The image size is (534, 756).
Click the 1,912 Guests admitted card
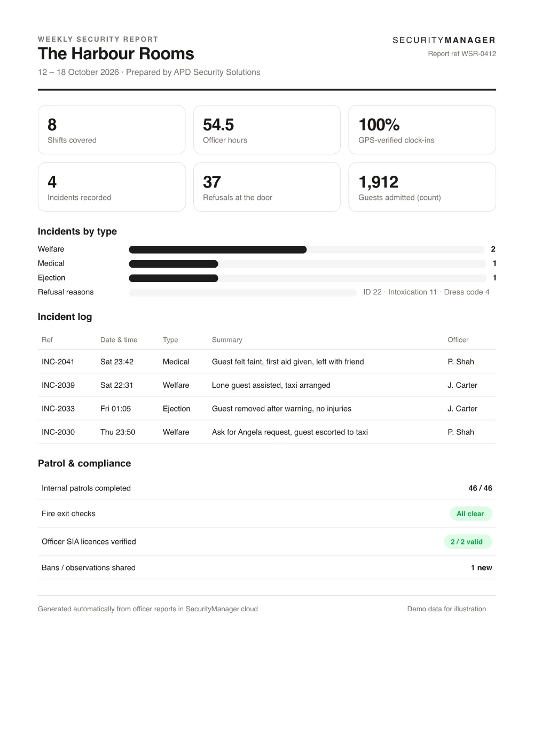422,187
